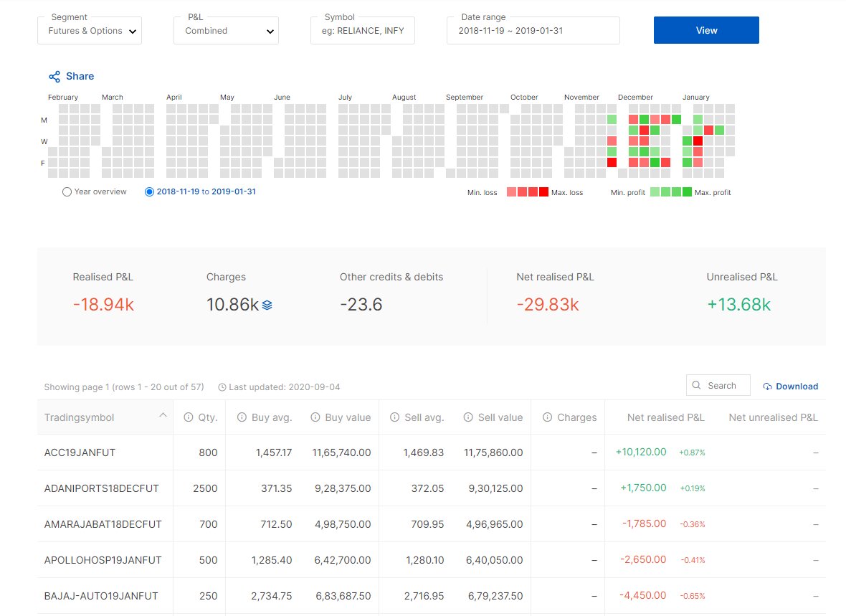
Task: Click the Net realised P&L column header
Action: point(666,417)
